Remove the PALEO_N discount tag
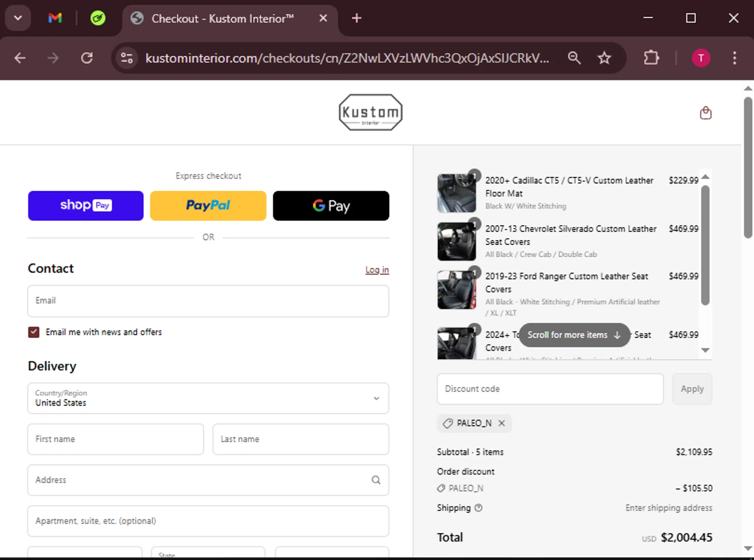 pyautogui.click(x=502, y=423)
